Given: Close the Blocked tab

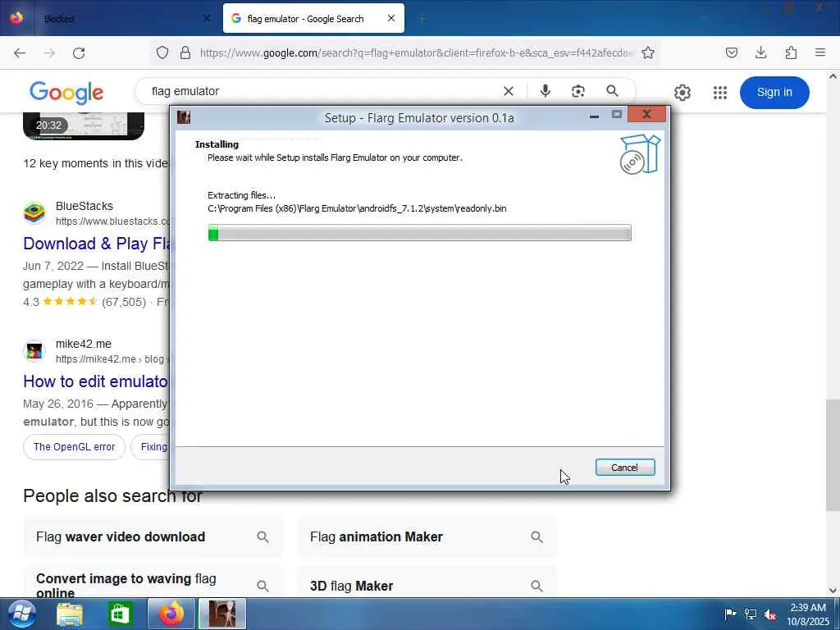Looking at the screenshot, I should point(207,18).
